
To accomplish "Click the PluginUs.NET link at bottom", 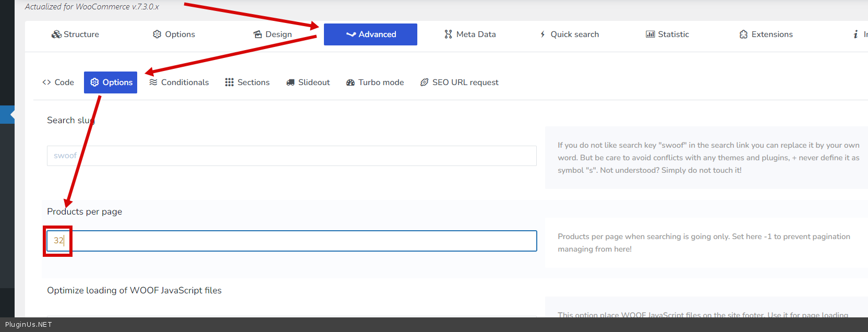I will (29, 325).
